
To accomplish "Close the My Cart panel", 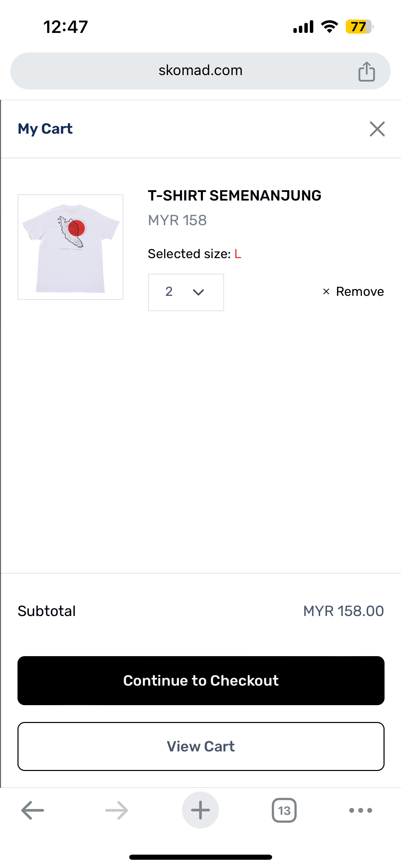I will (x=377, y=129).
